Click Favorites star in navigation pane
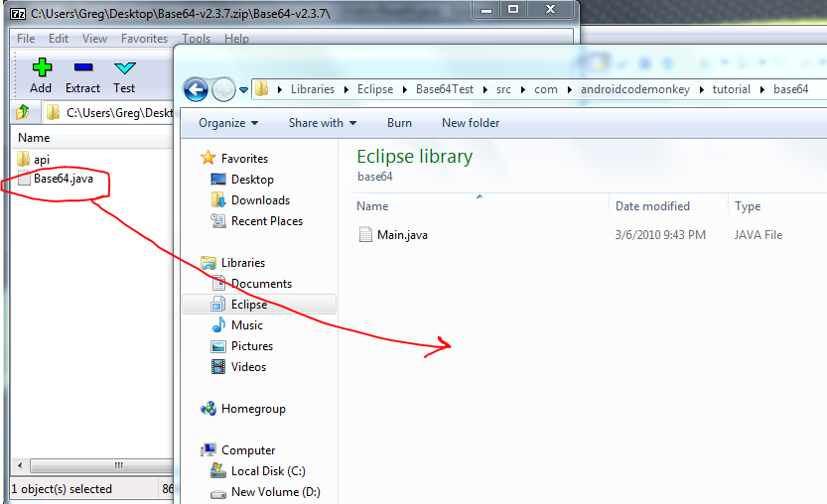This screenshot has width=827, height=504. [x=207, y=158]
